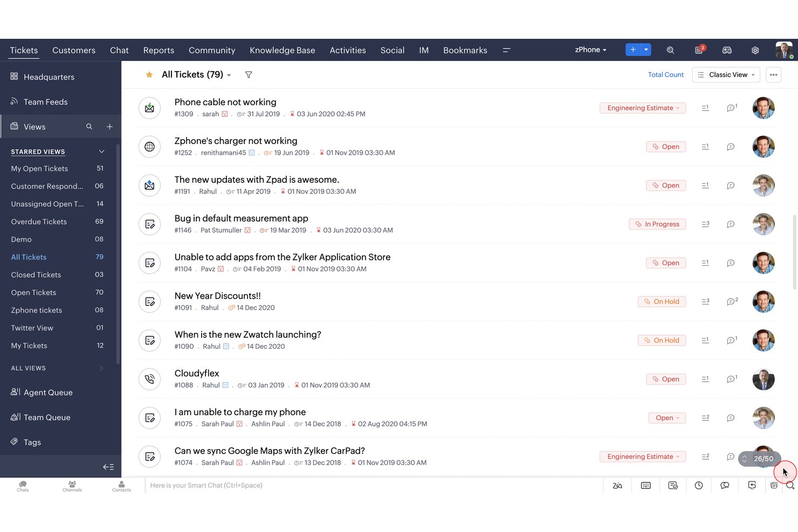Click the blue plus add button
The height and width of the screenshot is (532, 798).
(633, 50)
